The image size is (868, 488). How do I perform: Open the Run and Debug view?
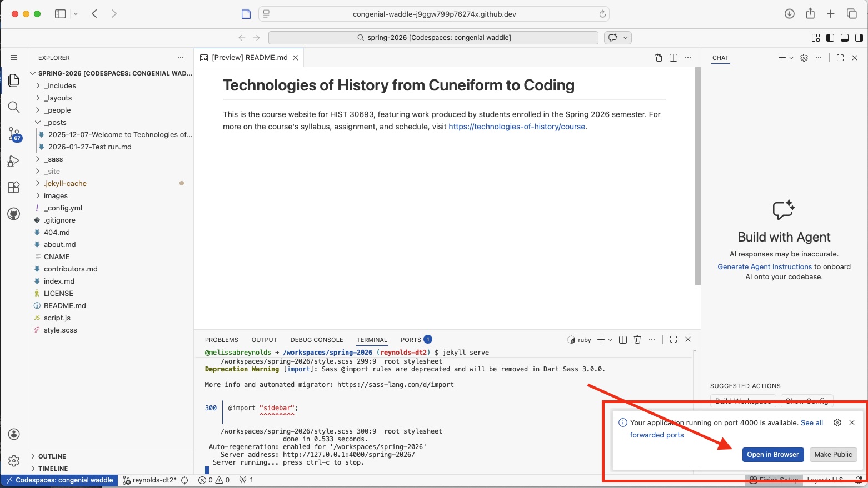[x=14, y=161]
